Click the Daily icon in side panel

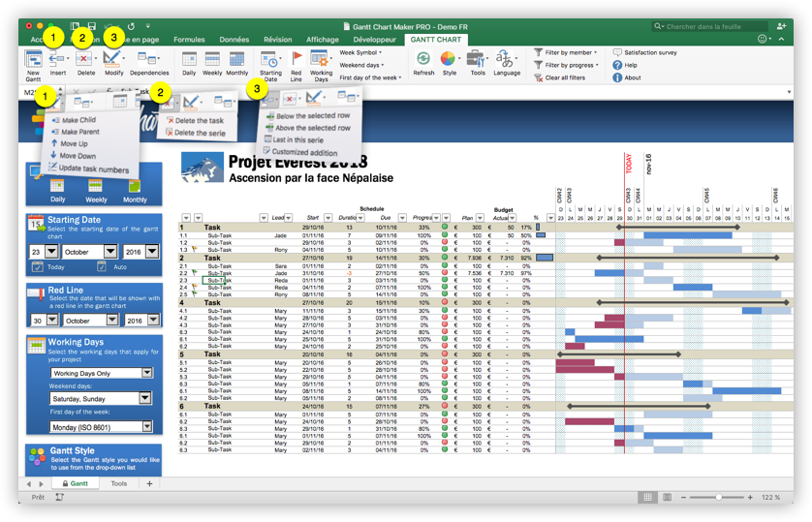[x=57, y=186]
